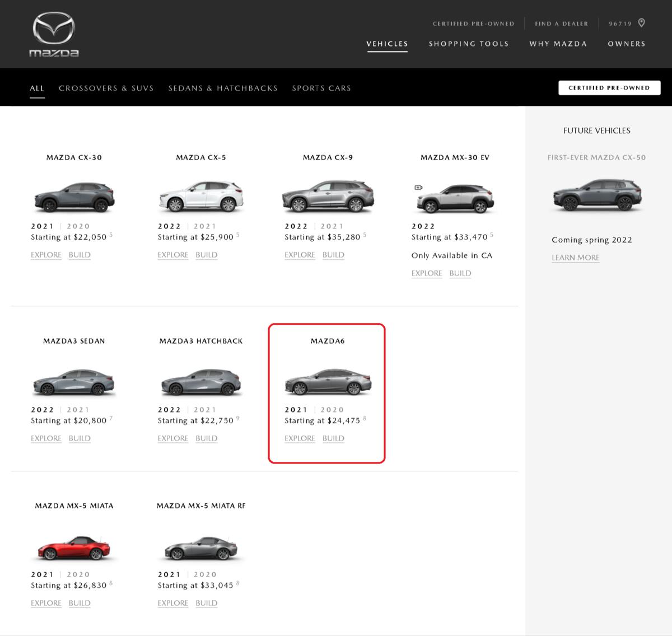Open Find a Dealer link
The width and height of the screenshot is (672, 636).
[562, 24]
